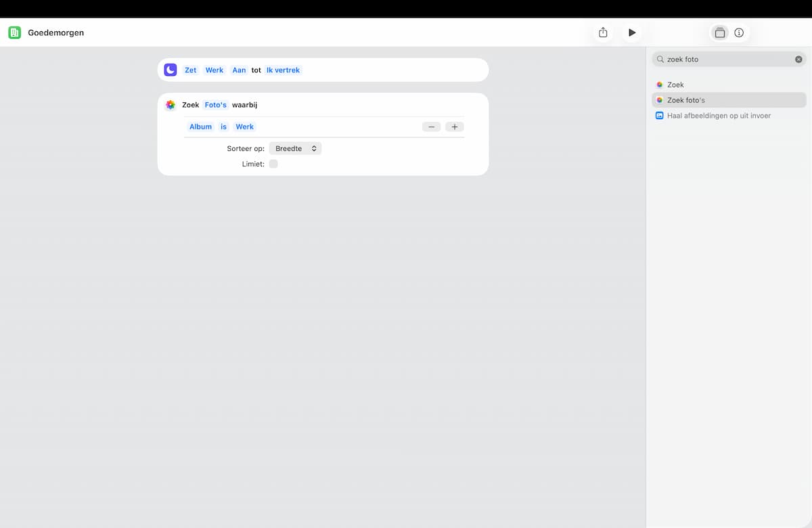Clear the search field with x icon

pyautogui.click(x=798, y=60)
